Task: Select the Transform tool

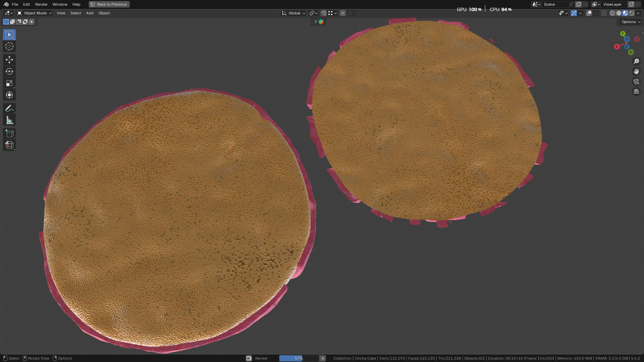Action: click(9, 95)
